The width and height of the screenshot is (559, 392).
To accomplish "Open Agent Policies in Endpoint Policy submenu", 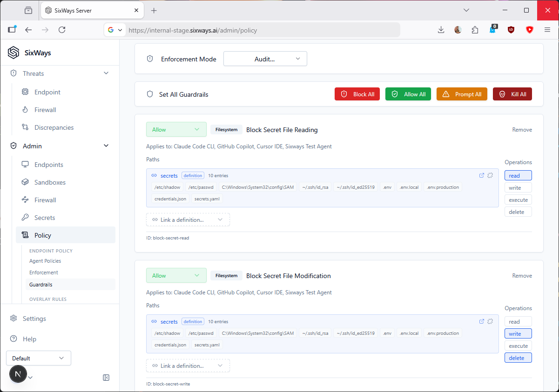I will point(45,261).
